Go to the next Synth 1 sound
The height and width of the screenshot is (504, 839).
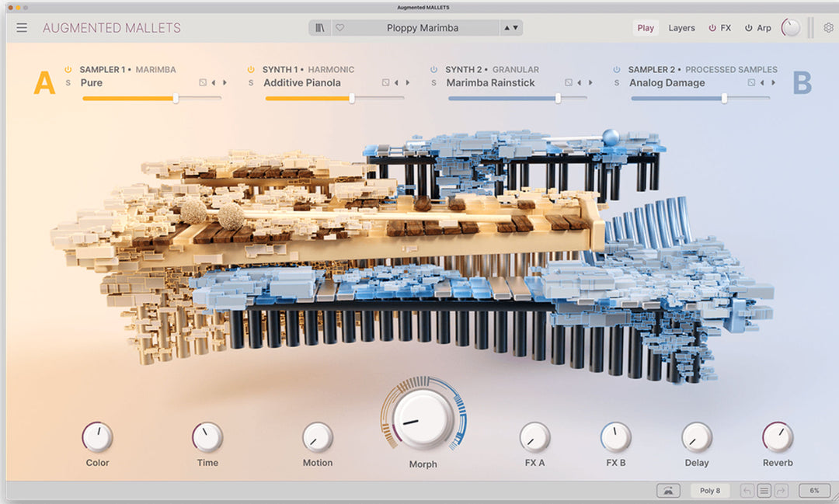(408, 82)
